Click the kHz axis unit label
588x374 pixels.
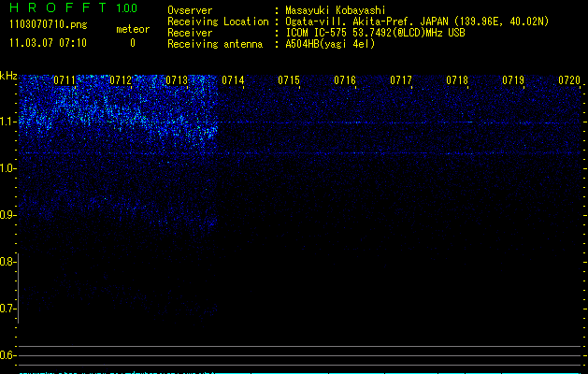pos(8,76)
